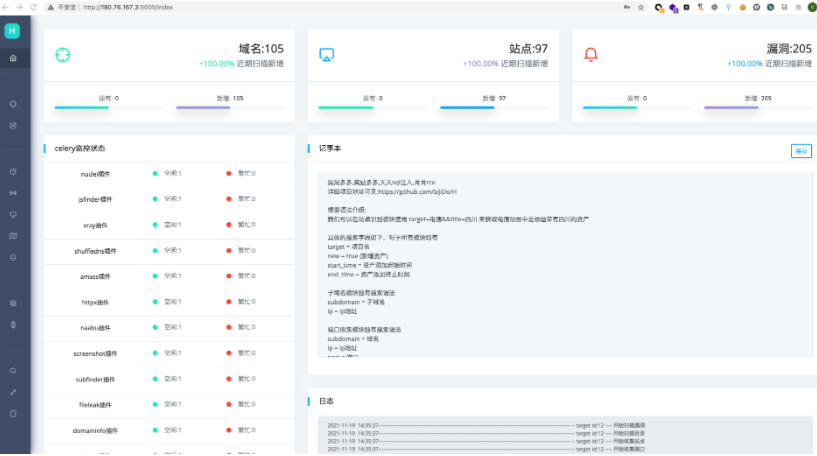Click the red bell icon on 漏洞 card
This screenshot has height=456, width=817.
point(590,55)
